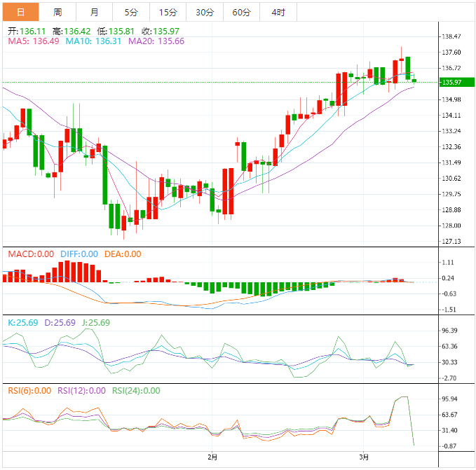
Task: Click the RSI(24):0.00 label
Action: tap(136, 391)
